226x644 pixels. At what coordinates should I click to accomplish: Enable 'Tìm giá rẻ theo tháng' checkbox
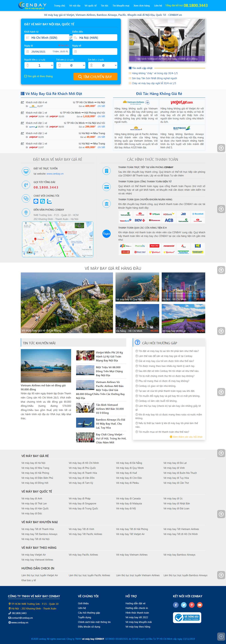[x=25, y=76]
